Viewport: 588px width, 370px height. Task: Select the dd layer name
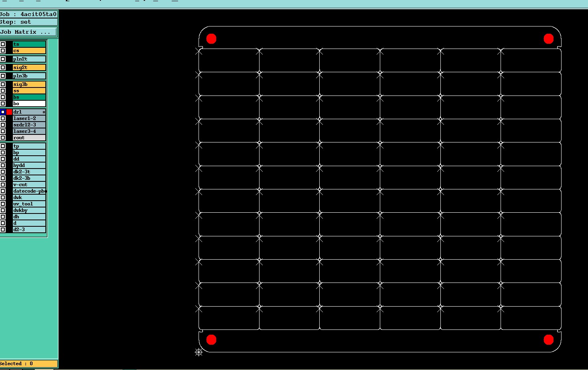pos(29,159)
